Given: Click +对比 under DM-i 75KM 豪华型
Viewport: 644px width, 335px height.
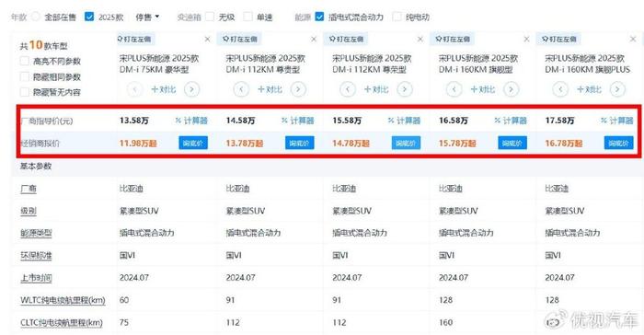Looking at the screenshot, I should [164, 89].
